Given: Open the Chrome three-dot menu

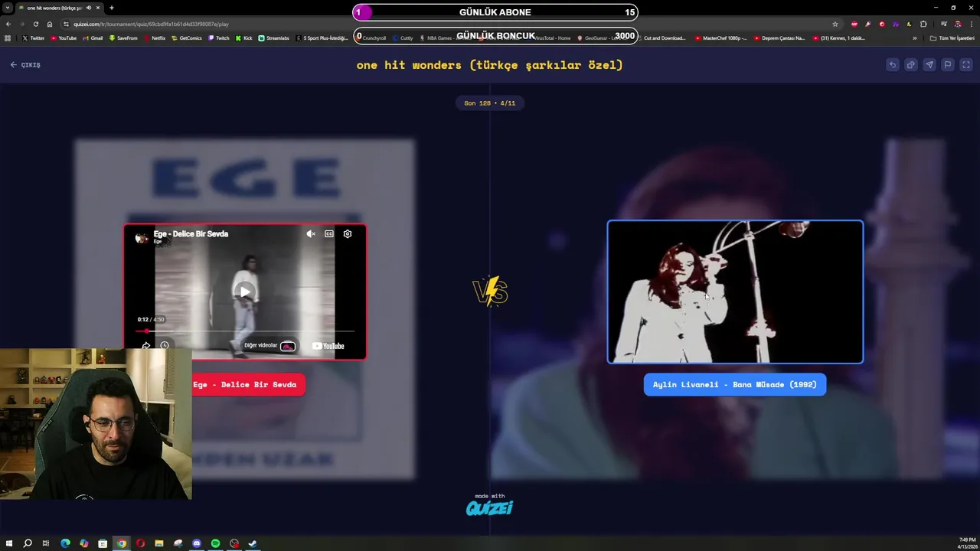Looking at the screenshot, I should (x=971, y=24).
